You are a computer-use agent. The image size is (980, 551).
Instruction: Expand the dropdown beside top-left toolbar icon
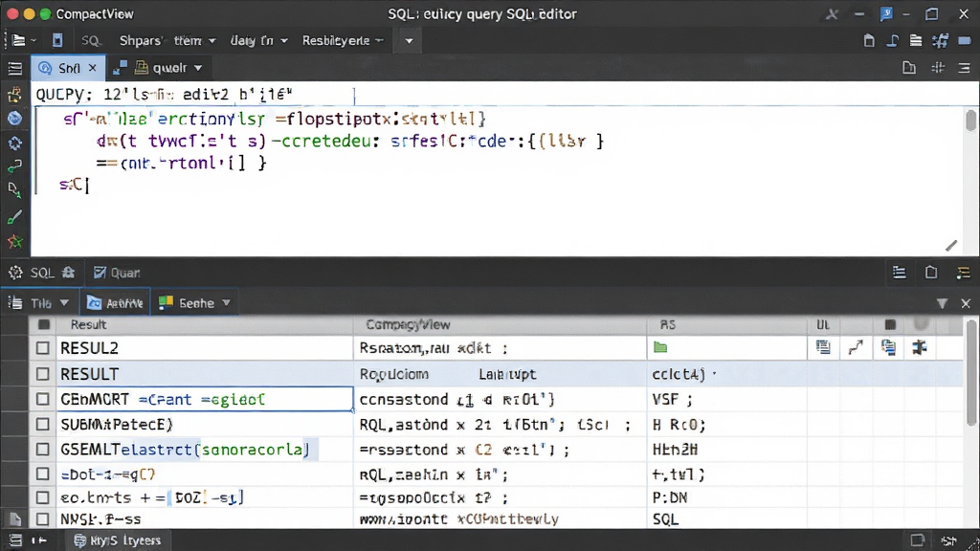coord(33,40)
